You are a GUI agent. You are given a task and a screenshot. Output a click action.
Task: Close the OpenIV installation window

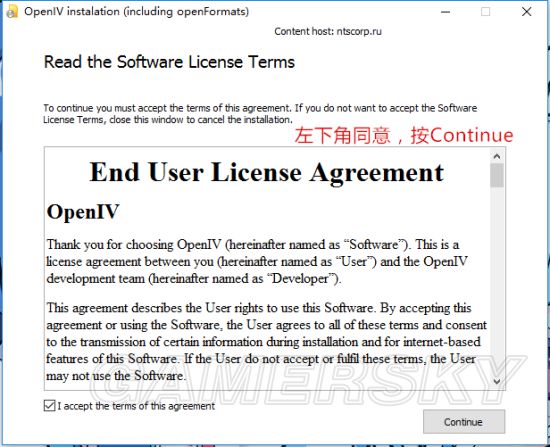(x=526, y=12)
